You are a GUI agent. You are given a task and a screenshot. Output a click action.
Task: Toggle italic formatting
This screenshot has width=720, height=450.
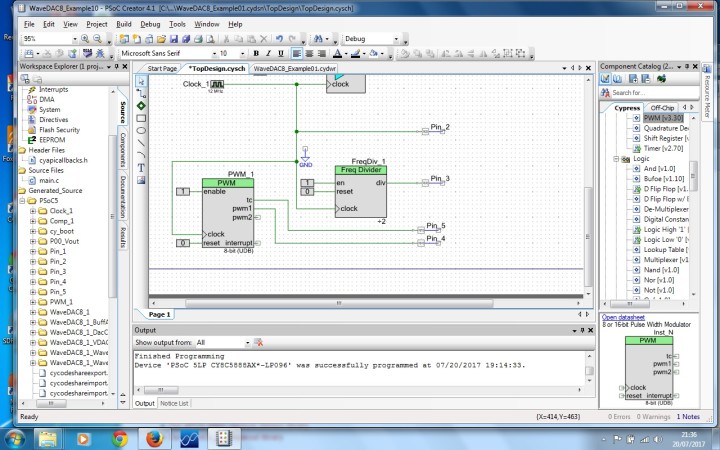268,54
